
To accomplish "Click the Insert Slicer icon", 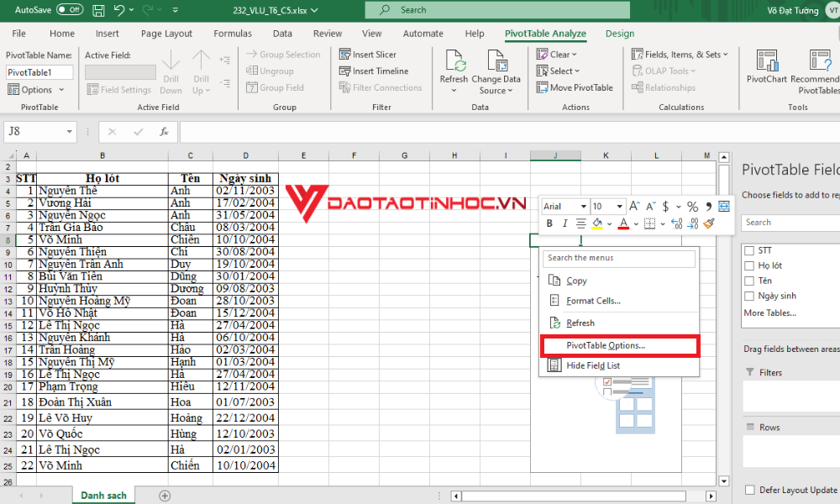I will click(345, 55).
